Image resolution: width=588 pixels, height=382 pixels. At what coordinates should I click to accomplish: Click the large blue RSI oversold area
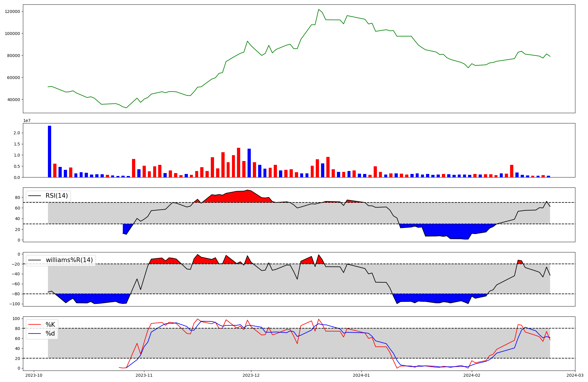(x=447, y=231)
